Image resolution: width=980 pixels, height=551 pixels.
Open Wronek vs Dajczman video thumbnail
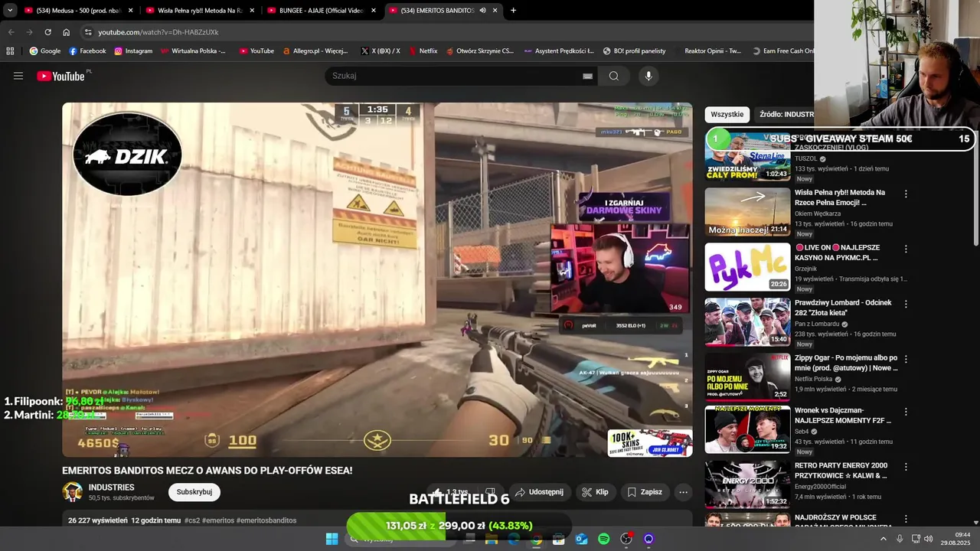[747, 429]
